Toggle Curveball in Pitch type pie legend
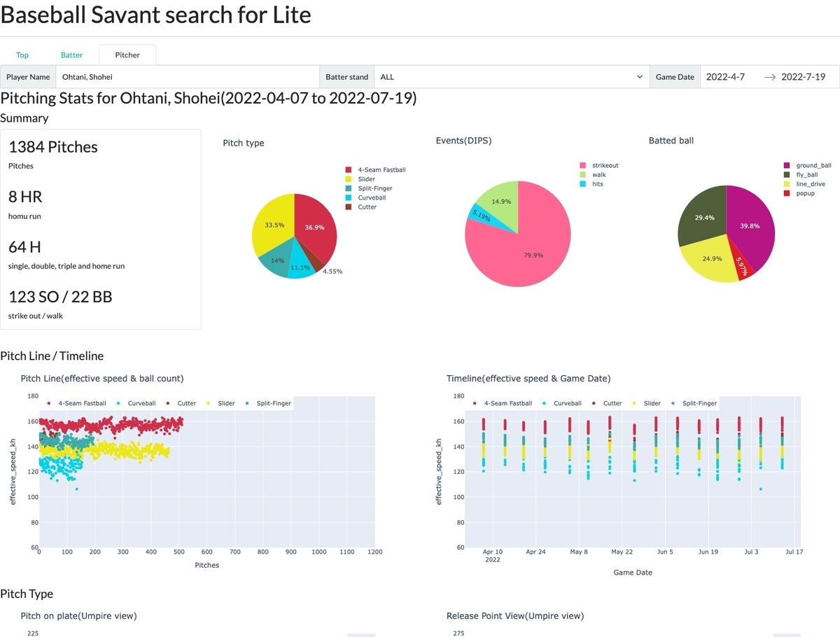 (x=365, y=197)
